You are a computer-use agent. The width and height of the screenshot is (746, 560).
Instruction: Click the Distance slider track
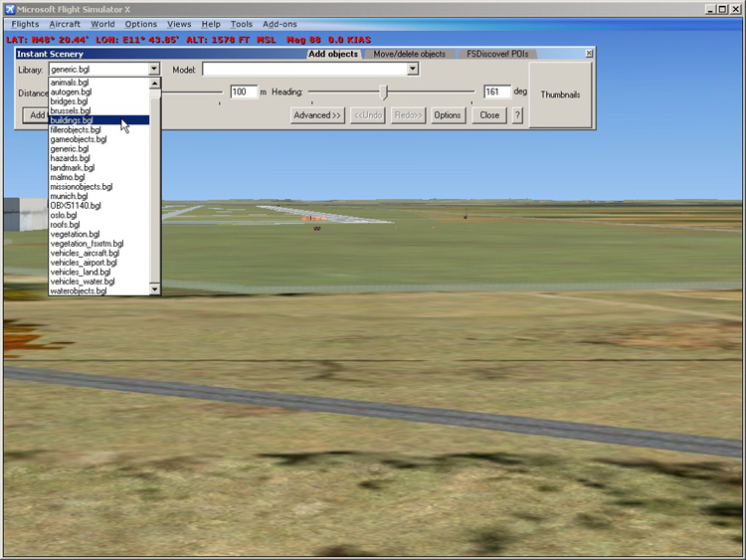click(192, 92)
